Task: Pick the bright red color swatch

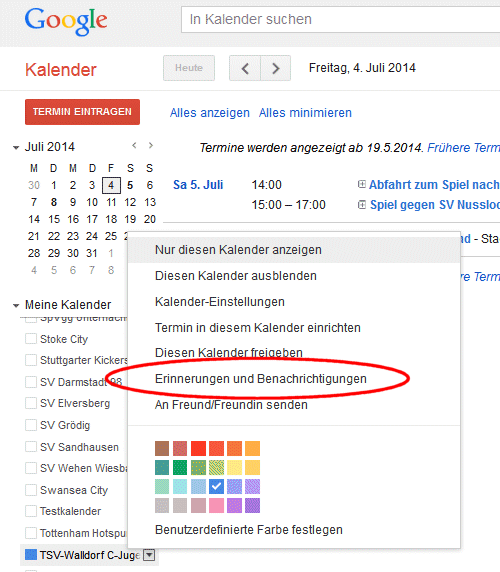Action: [198, 448]
